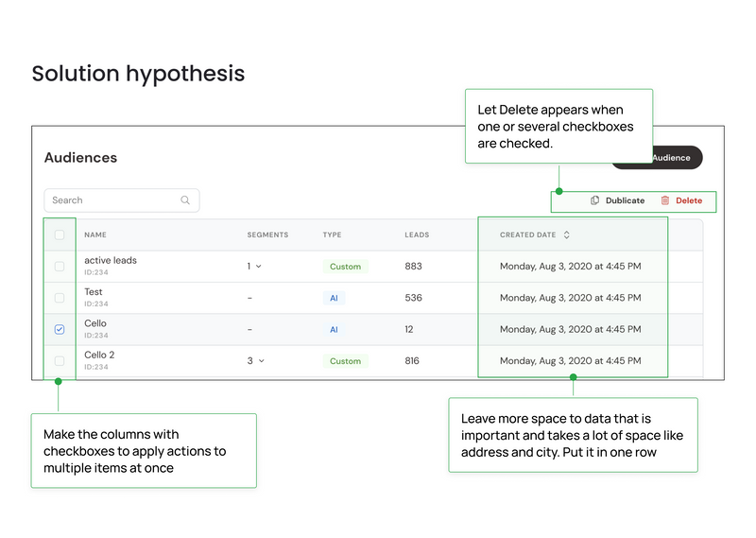756x538 pixels.
Task: Click ID:234 under Cello 2
Action: coord(96,367)
